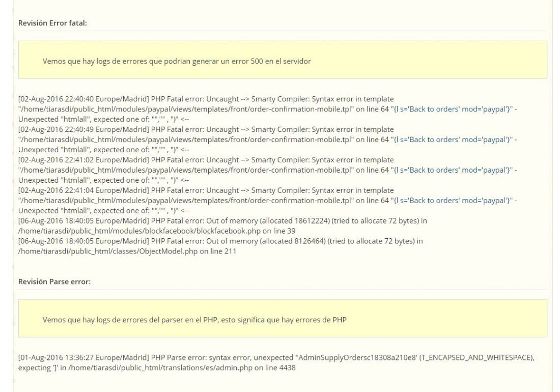This screenshot has width=560, height=392.
Task: Select the yellow notice about error 500 logs
Action: tap(283, 60)
